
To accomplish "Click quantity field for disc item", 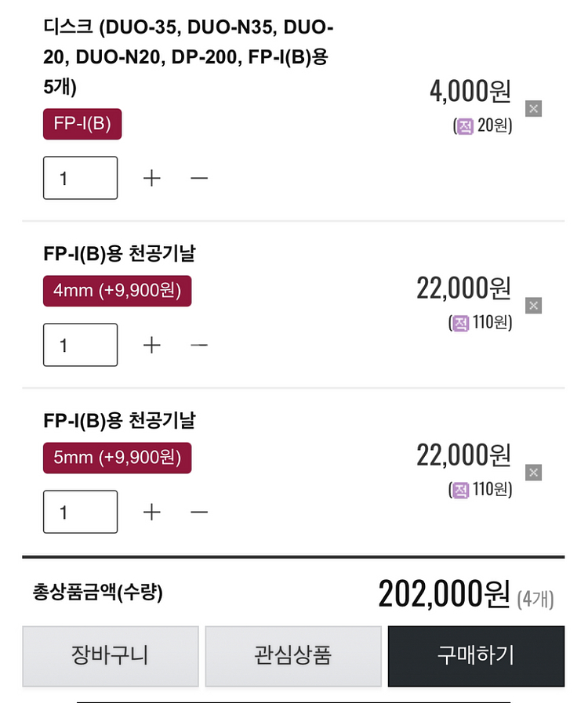I will click(80, 178).
